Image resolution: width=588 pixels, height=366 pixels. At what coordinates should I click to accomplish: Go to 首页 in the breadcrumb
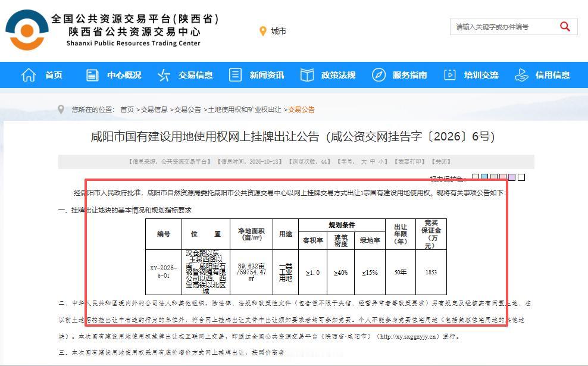127,110
